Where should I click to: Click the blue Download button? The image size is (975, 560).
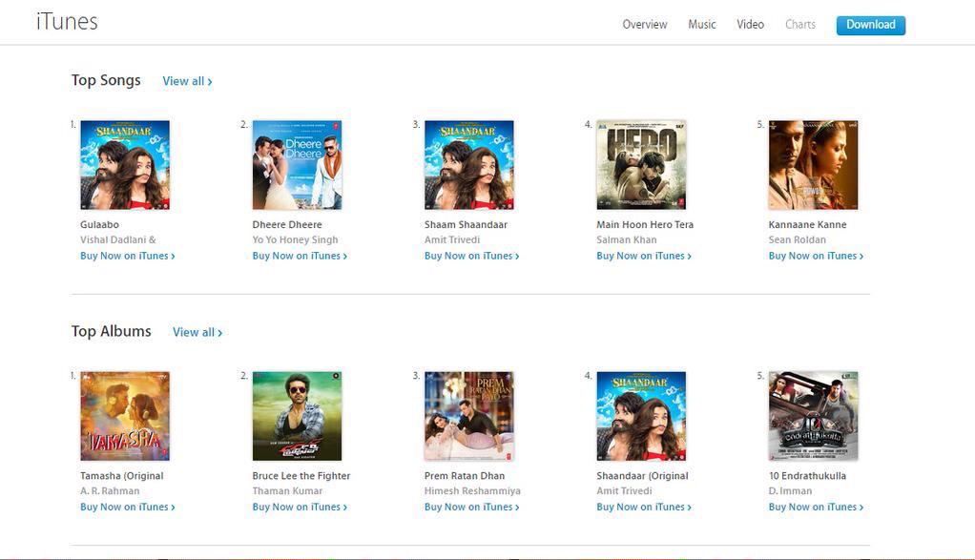(870, 25)
